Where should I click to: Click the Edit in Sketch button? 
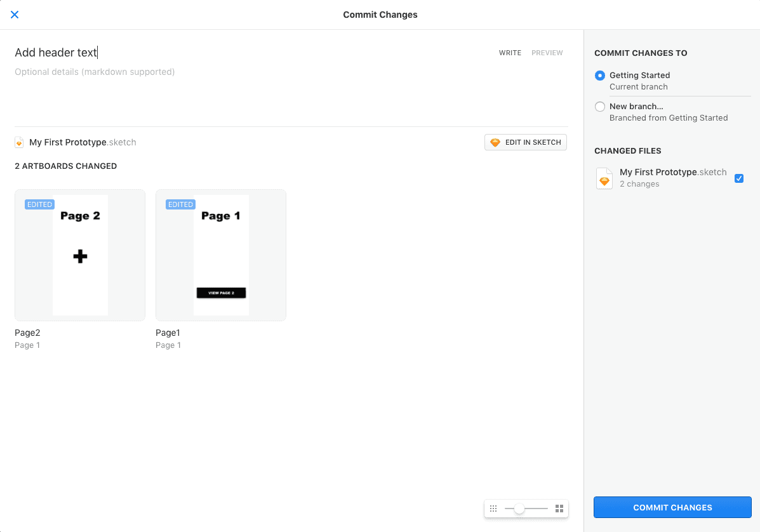(525, 142)
